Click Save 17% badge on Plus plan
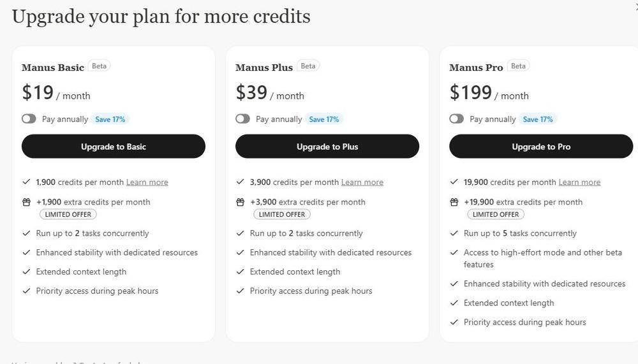Image resolution: width=638 pixels, height=364 pixels. (324, 119)
